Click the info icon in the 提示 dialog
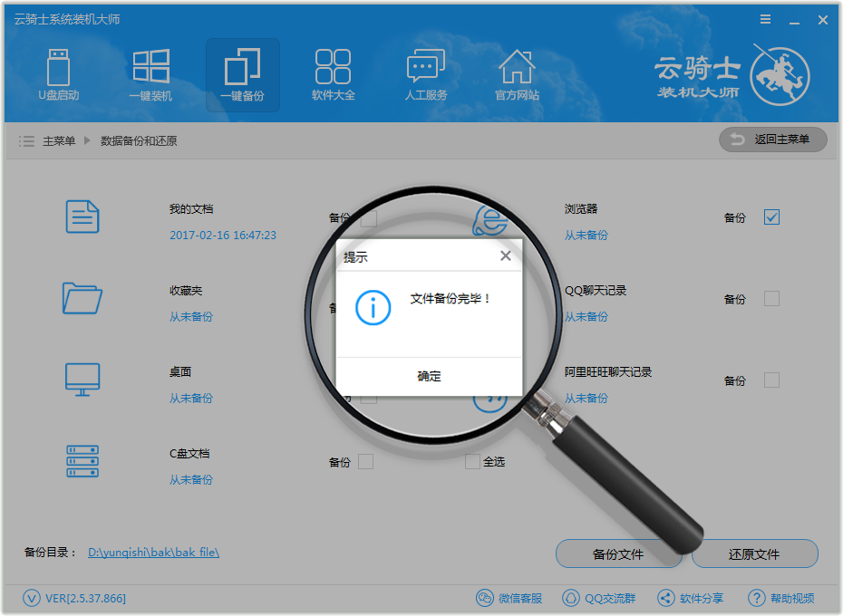Viewport: 843px width, 616px height. click(373, 307)
